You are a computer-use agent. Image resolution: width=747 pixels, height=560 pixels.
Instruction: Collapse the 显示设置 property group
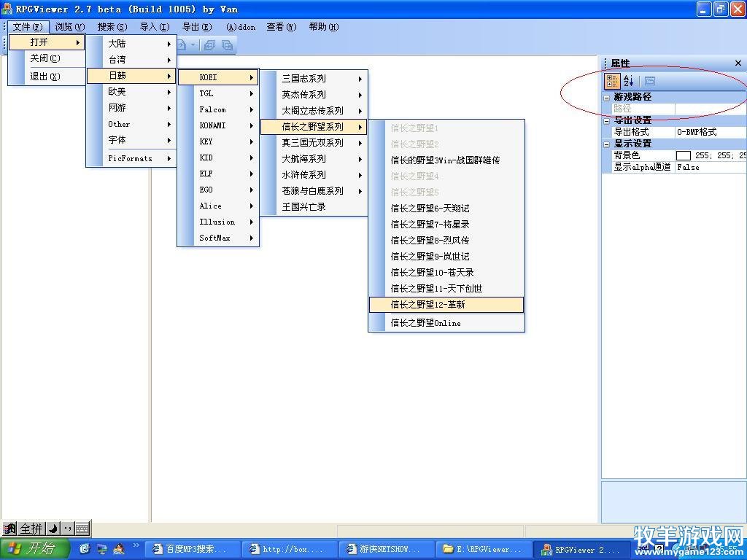coord(606,144)
